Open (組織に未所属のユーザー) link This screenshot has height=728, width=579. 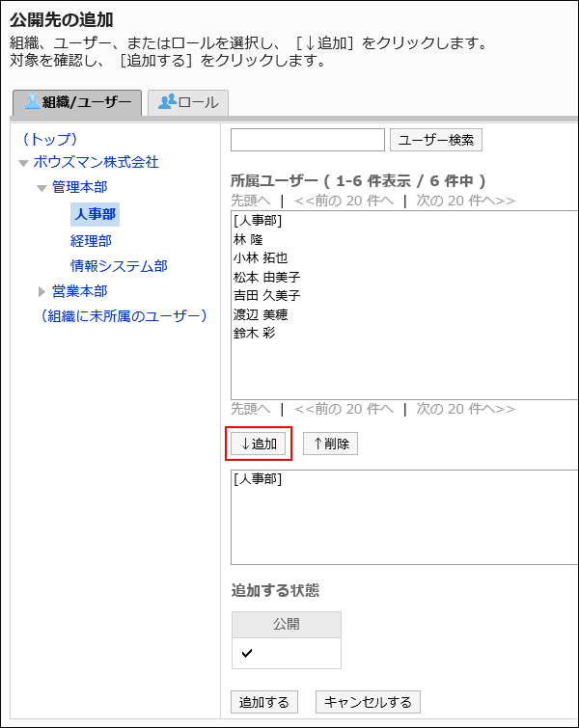(x=124, y=316)
